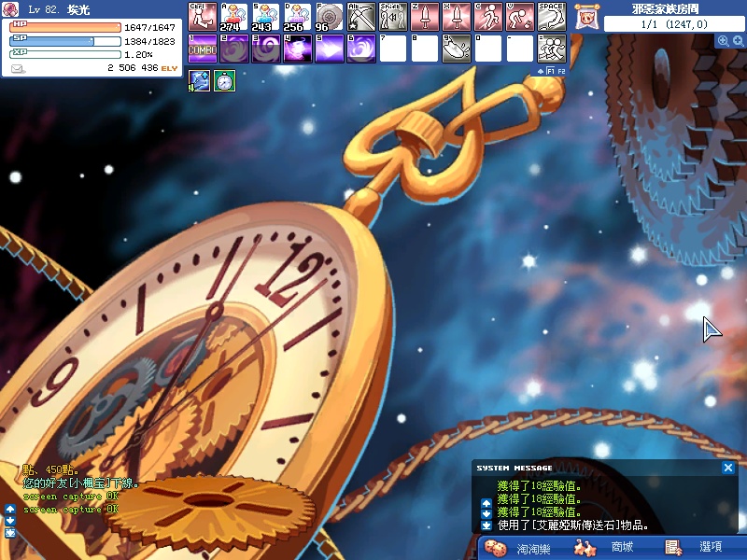Activate the running pair skill in slot =
Screen dimensions: 747x560
coord(552,49)
